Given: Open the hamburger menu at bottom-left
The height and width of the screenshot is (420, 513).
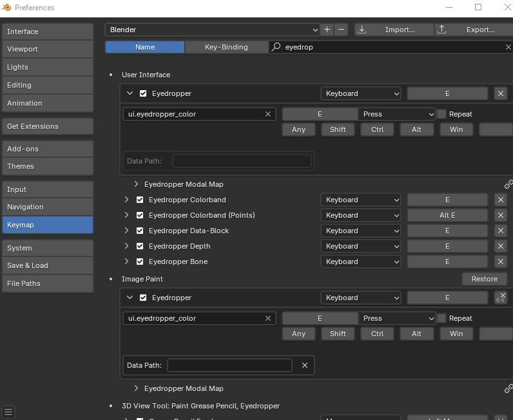Looking at the screenshot, I should point(8,412).
